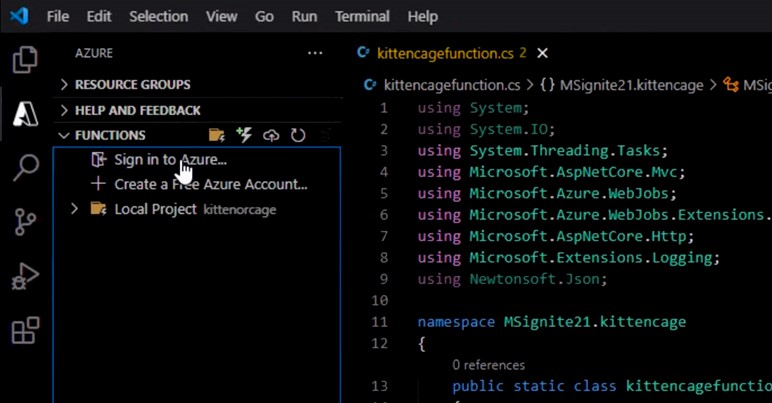Open the View menu

(x=222, y=16)
